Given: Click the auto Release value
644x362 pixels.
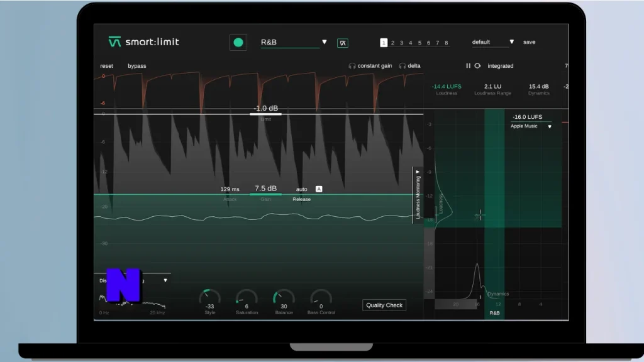Looking at the screenshot, I should pos(301,189).
